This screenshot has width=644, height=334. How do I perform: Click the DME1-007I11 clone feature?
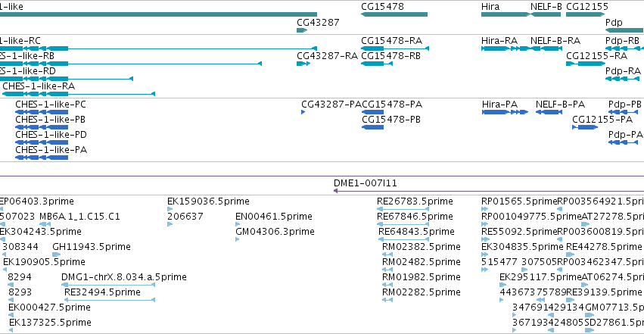point(489,191)
